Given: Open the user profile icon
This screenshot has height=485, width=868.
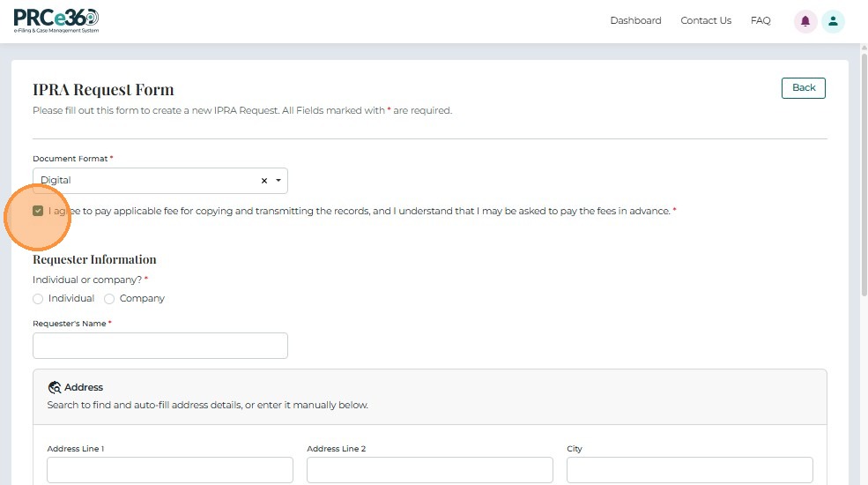Looking at the screenshot, I should pos(833,21).
